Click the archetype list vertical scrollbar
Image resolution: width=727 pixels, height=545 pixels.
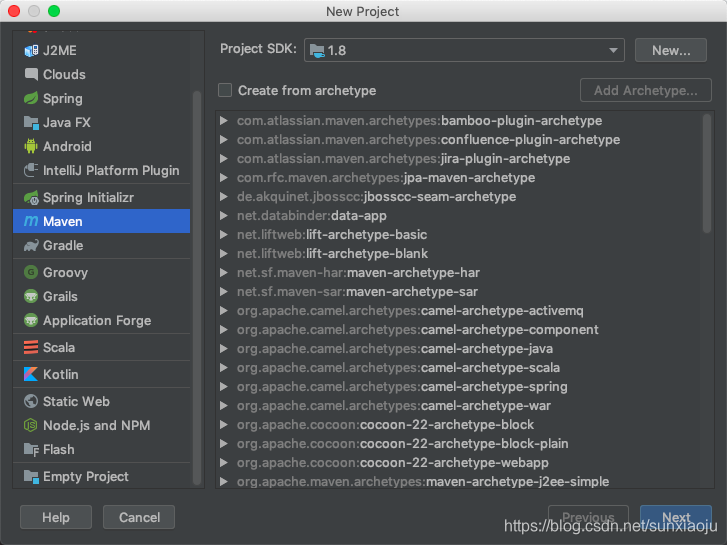click(x=707, y=173)
